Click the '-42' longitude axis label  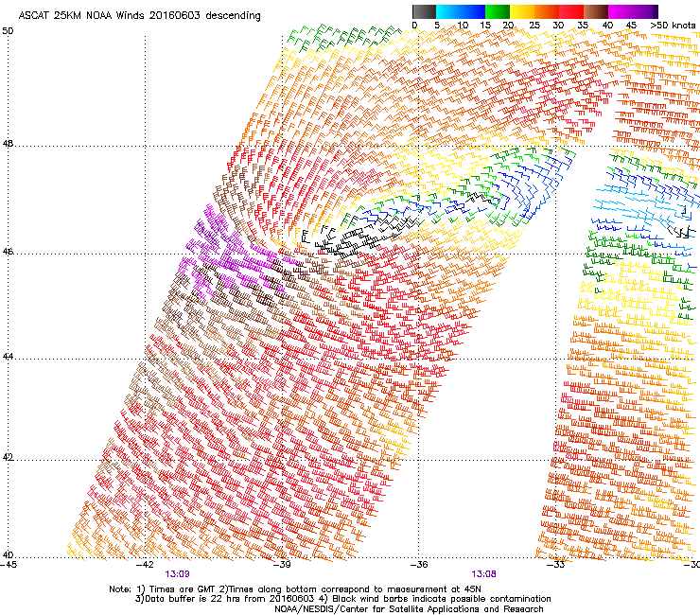145,564
